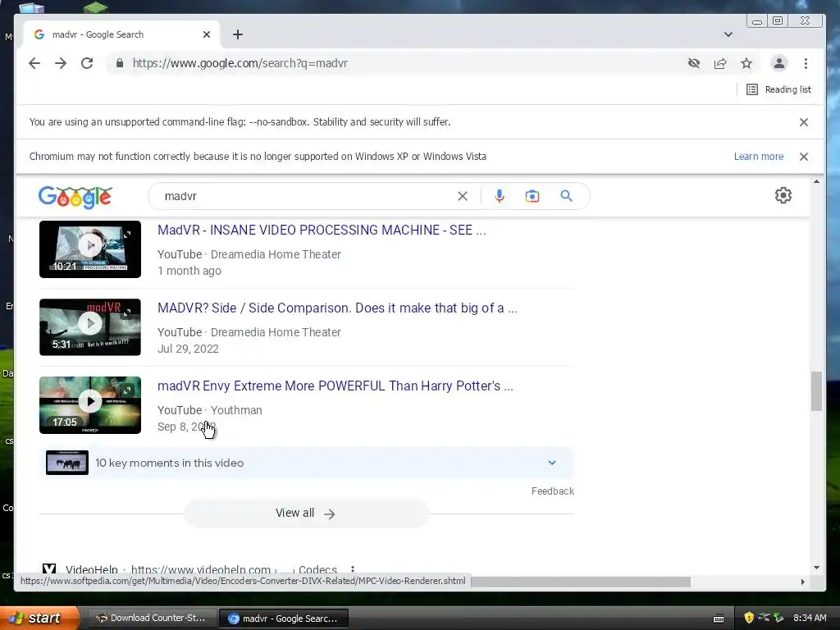The width and height of the screenshot is (840, 630).
Task: Play the 5:31 MADVR comparison thumbnail
Action: (90, 326)
